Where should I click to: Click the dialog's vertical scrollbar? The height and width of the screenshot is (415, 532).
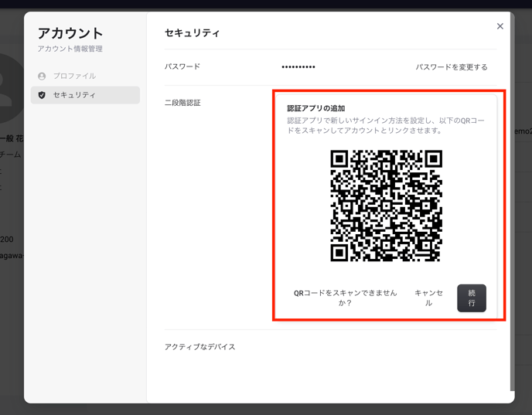coord(513,203)
